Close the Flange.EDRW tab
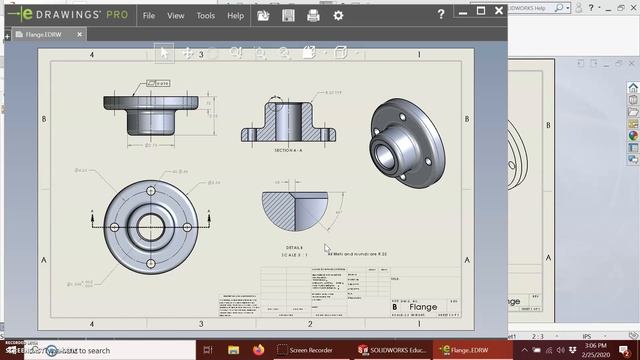This screenshot has height=360, width=640. 80,35
